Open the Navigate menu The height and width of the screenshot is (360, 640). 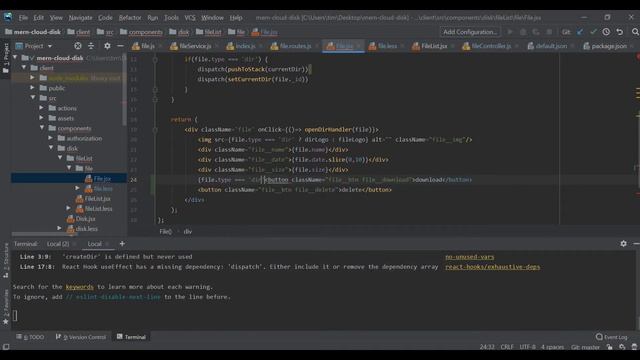80,18
